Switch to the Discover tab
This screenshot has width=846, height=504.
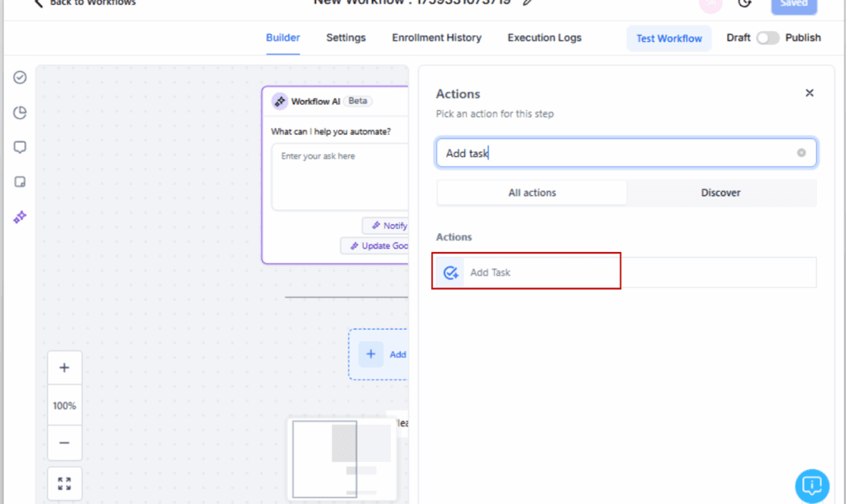(720, 192)
